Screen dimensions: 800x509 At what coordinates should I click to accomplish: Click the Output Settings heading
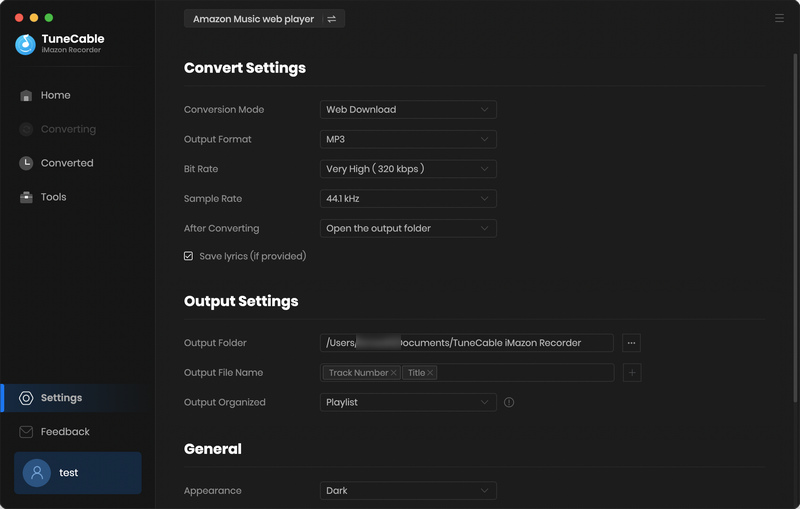tap(241, 301)
